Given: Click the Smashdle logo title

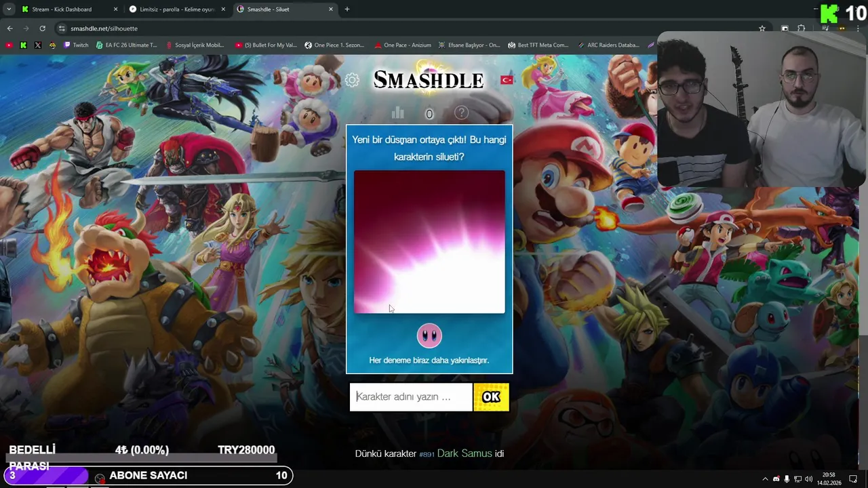Looking at the screenshot, I should [x=429, y=80].
